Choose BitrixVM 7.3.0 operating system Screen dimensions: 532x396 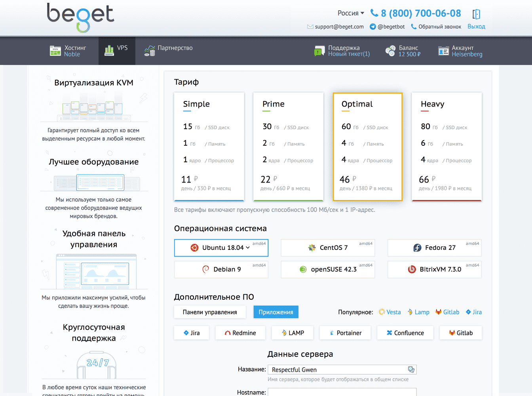(x=435, y=269)
